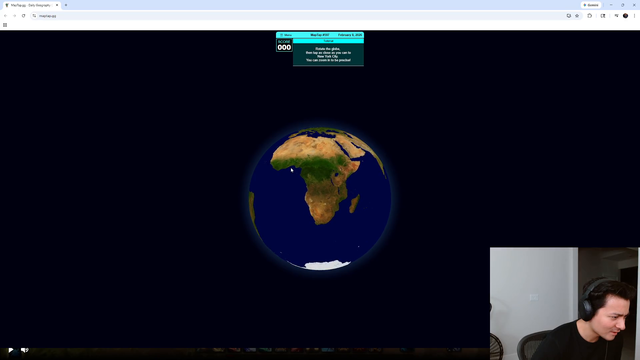Go back in browser history
This screenshot has width=640, height=360.
tap(5, 16)
